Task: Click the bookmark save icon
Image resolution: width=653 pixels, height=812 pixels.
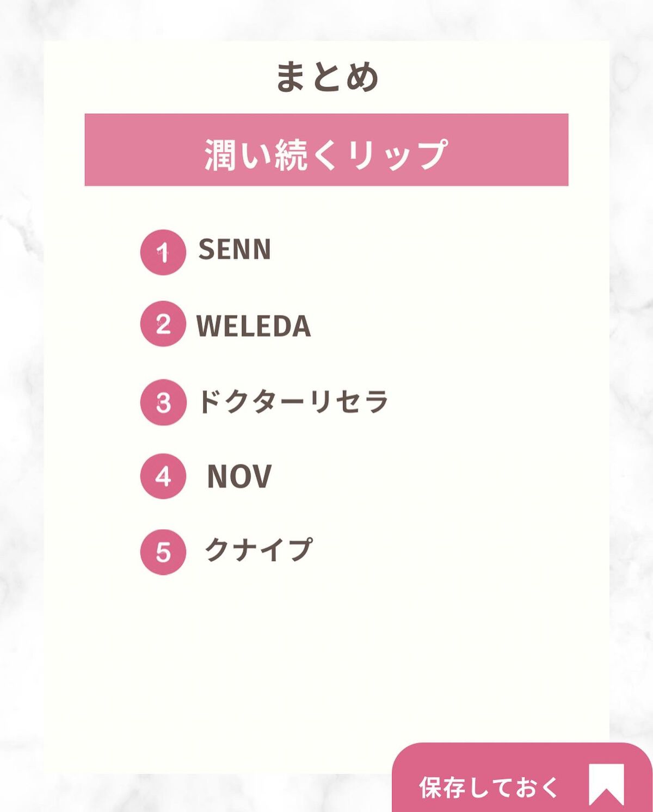Action: point(606,784)
